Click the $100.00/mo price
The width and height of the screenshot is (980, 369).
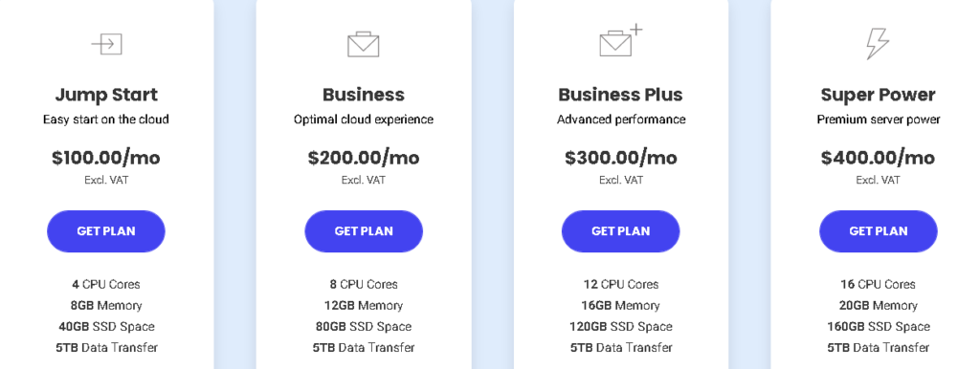tap(106, 158)
